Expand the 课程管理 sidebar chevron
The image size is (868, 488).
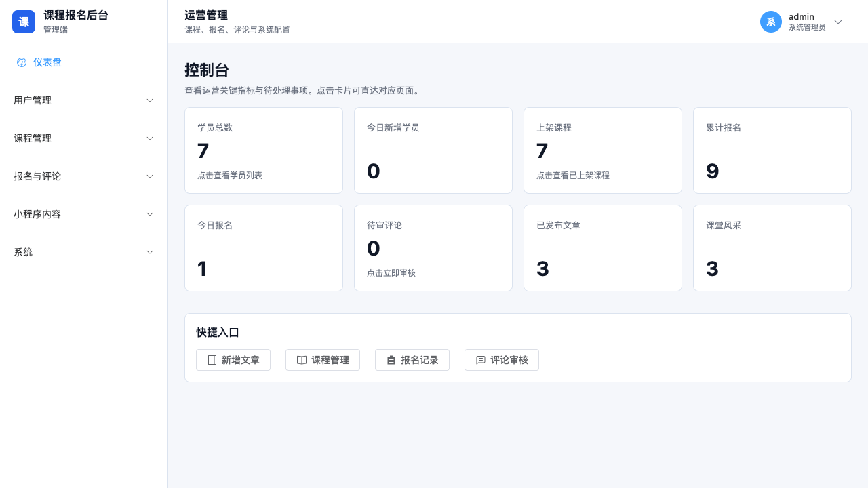(150, 138)
